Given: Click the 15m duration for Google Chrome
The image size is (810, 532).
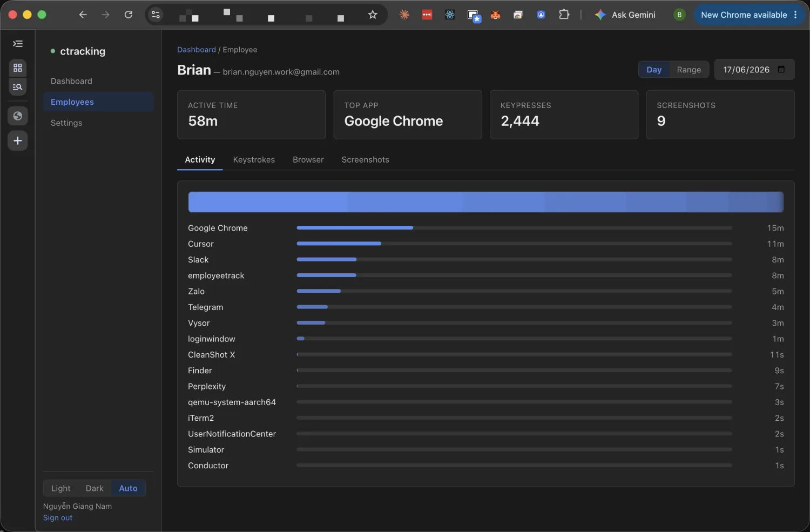Looking at the screenshot, I should [775, 228].
